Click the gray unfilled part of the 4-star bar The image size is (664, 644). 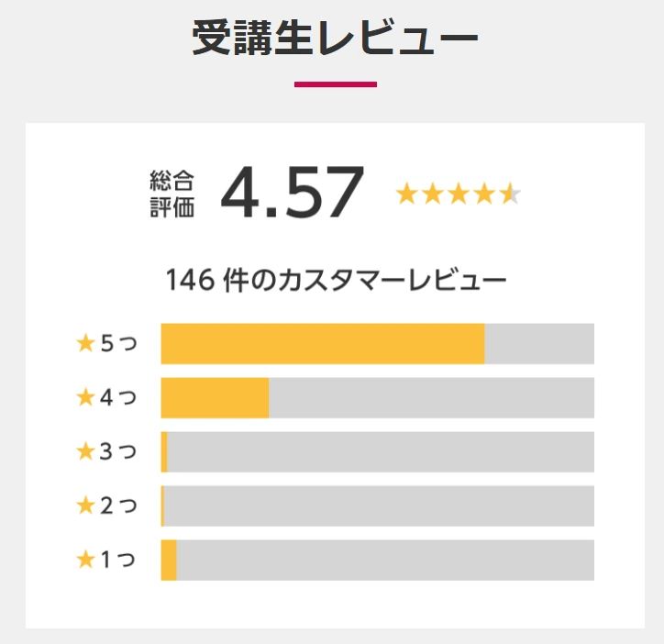pos(431,398)
